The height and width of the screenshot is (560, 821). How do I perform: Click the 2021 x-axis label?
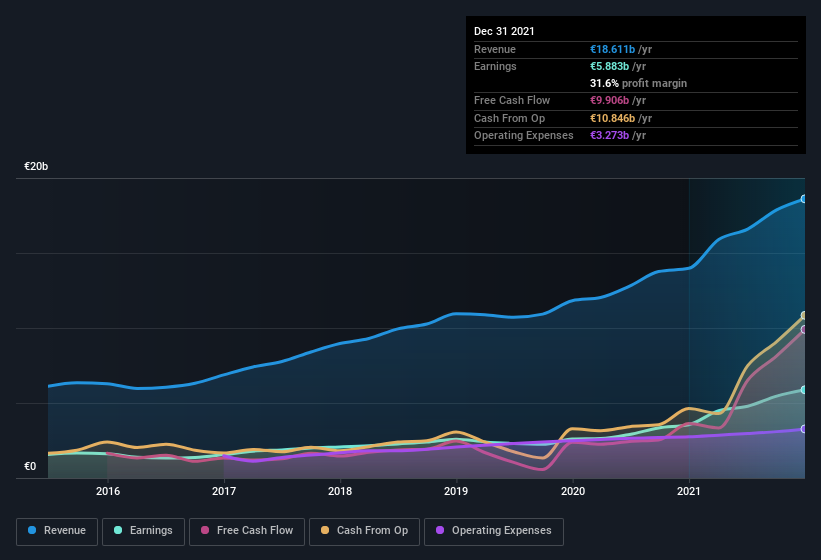click(689, 491)
